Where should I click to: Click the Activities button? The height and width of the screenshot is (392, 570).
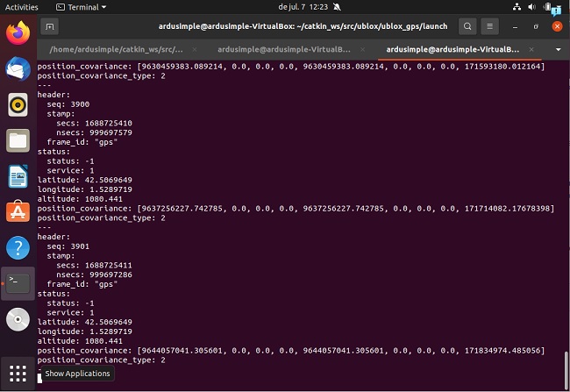pos(21,6)
